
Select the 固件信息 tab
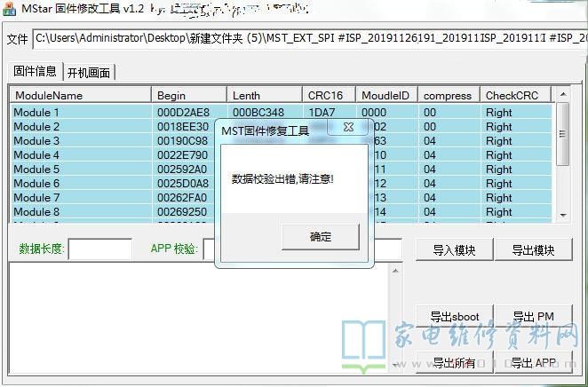click(x=36, y=72)
